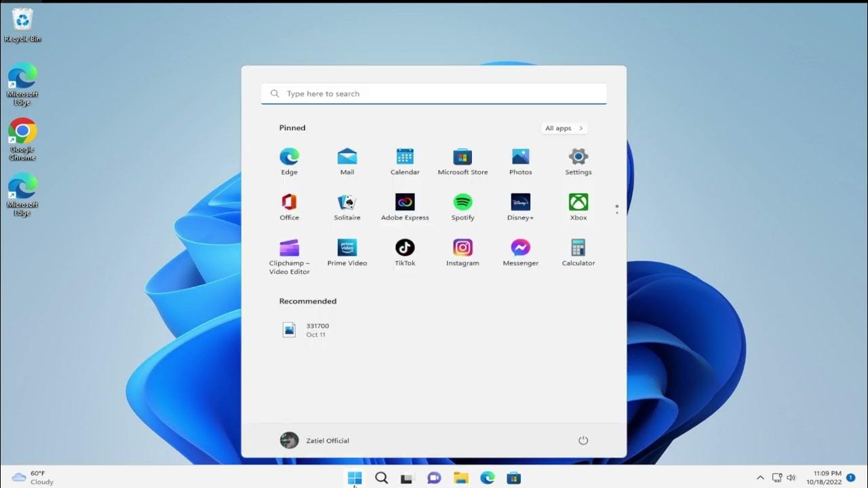
Task: Open Microsoft Store from the taskbar
Action: [514, 478]
